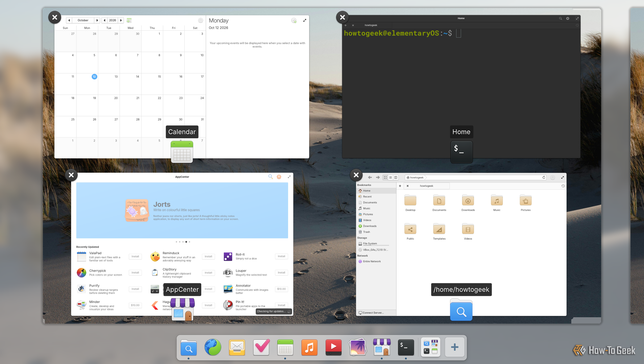Click the Jorts featured banner in AppCenter
Viewport: 644px width, 364px height.
point(182,210)
